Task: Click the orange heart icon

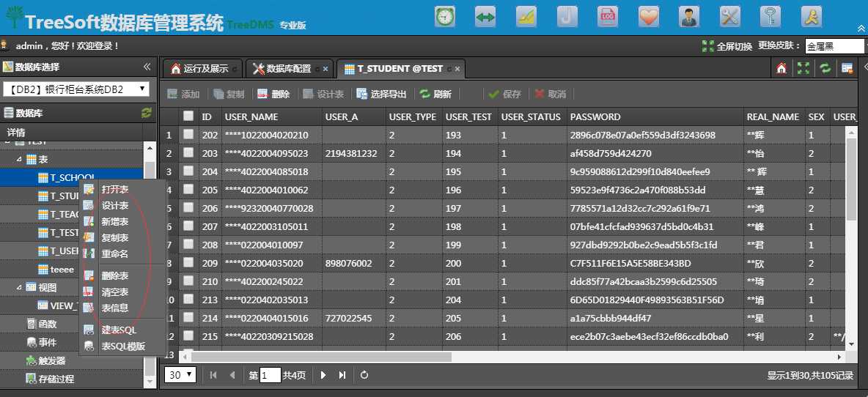Action: [649, 17]
